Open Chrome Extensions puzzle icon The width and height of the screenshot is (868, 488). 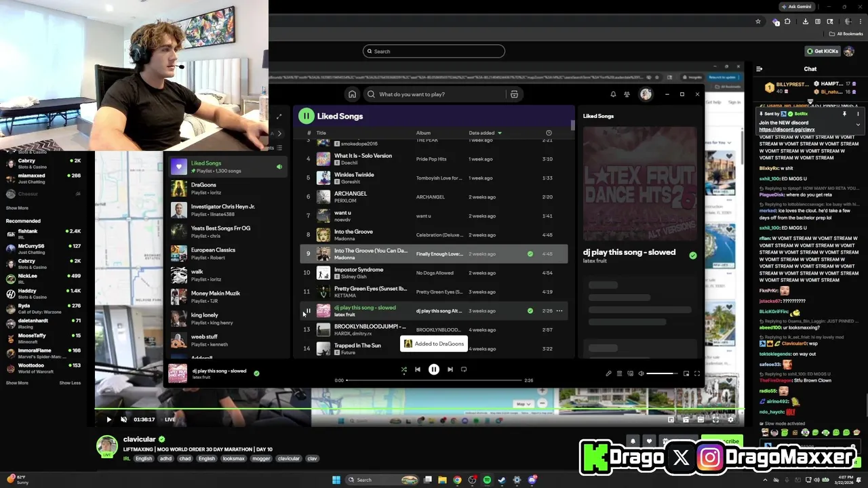[787, 21]
